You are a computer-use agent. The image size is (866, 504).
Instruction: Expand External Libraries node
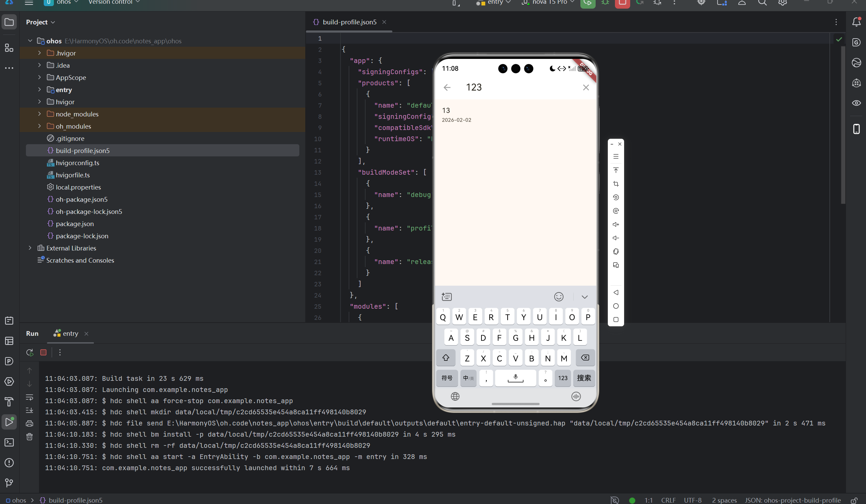click(x=30, y=248)
